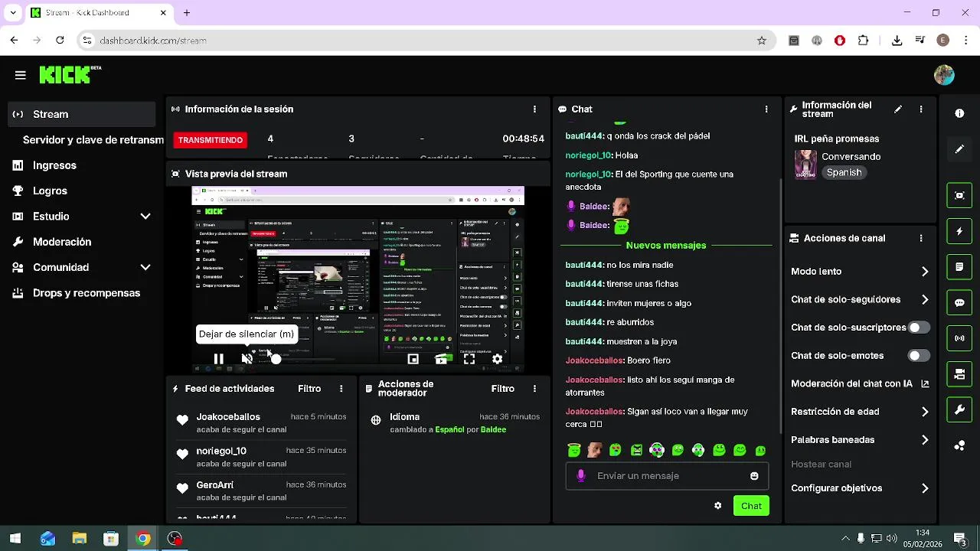The width and height of the screenshot is (980, 551).
Task: Insert the angry square emote
Action: click(636, 450)
